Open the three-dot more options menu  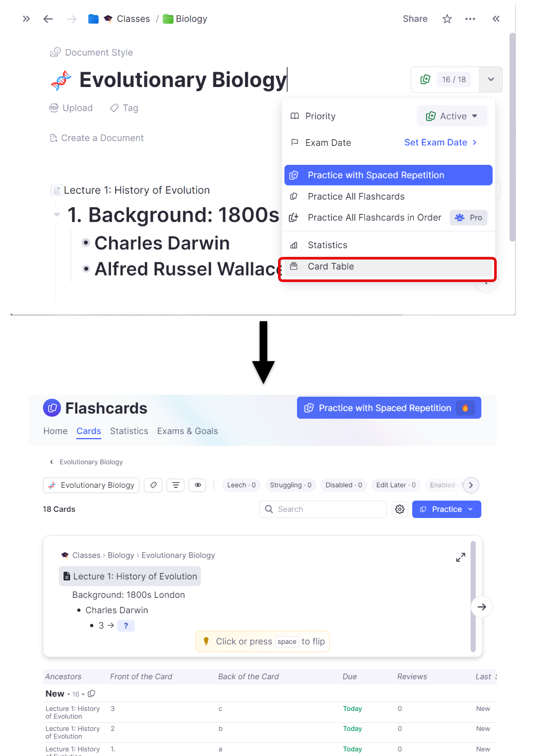(470, 19)
